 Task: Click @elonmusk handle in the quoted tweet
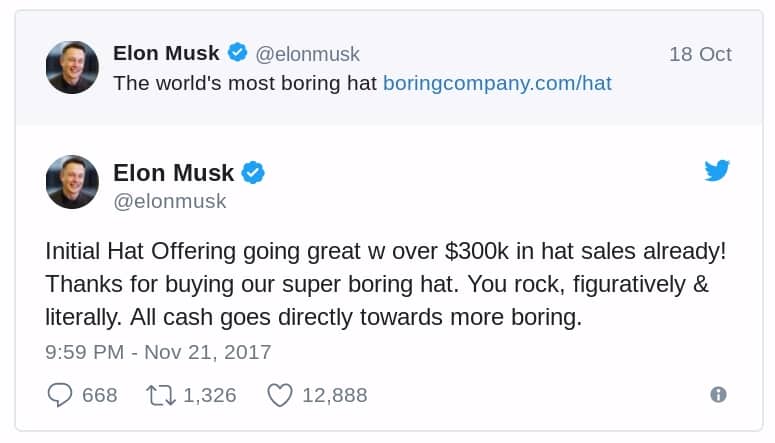pyautogui.click(x=307, y=54)
